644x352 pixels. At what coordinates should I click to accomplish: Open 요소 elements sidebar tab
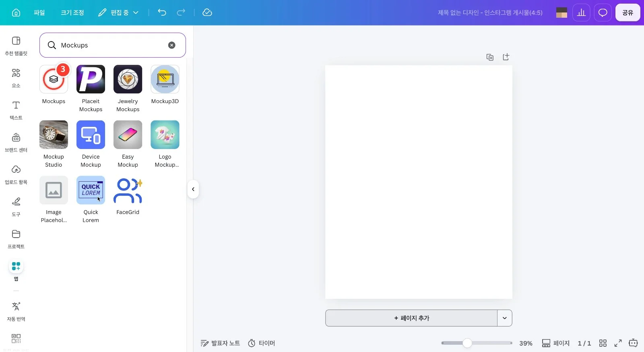16,78
